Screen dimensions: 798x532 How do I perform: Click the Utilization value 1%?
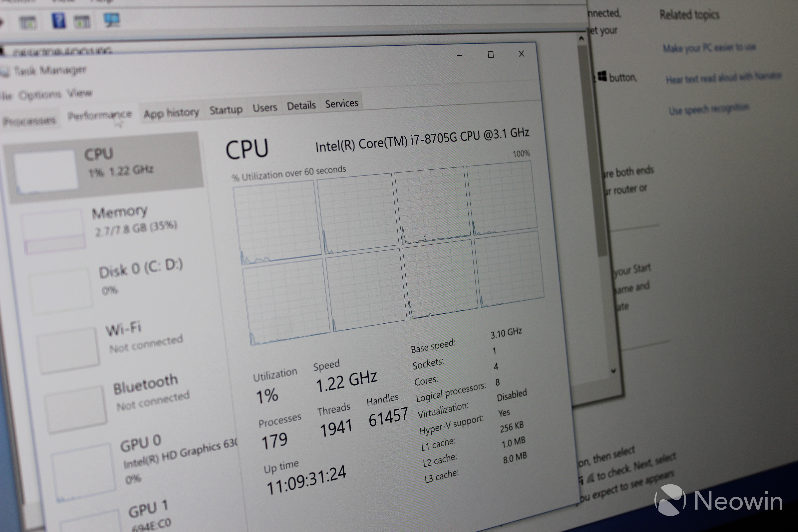pos(267,396)
